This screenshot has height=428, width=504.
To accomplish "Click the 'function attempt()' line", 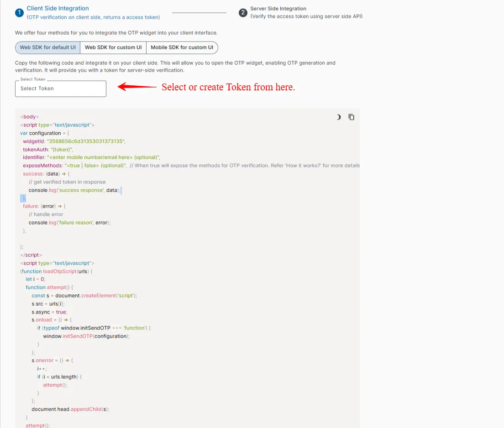I will pyautogui.click(x=49, y=287).
